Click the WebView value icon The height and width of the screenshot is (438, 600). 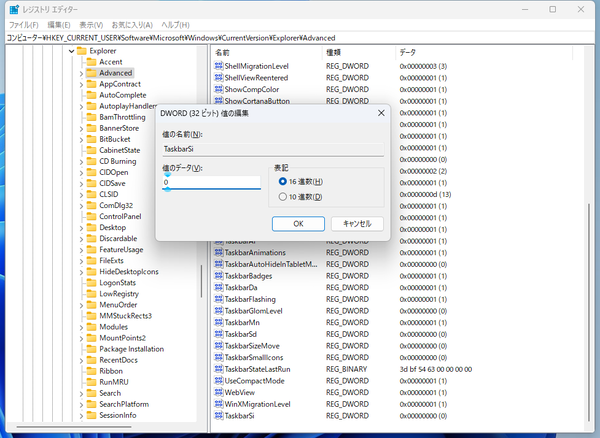218,392
